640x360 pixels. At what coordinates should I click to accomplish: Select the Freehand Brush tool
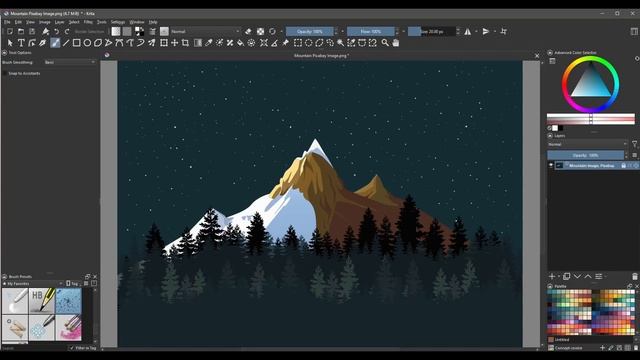(x=55, y=43)
